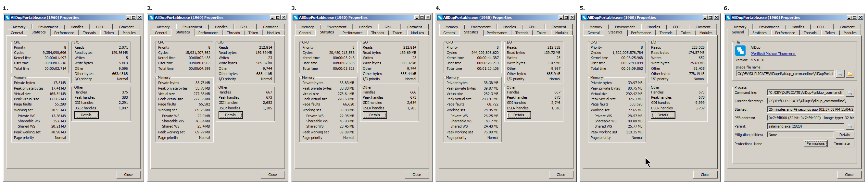
Task: Click Details button next to Mitigation policies
Action: click(x=844, y=135)
